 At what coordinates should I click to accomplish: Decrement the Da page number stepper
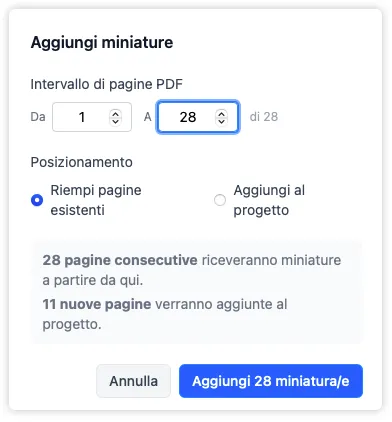[x=115, y=121]
